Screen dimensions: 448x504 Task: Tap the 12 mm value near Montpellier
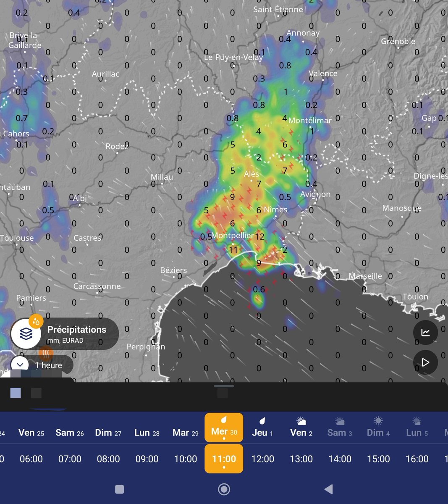(x=259, y=237)
